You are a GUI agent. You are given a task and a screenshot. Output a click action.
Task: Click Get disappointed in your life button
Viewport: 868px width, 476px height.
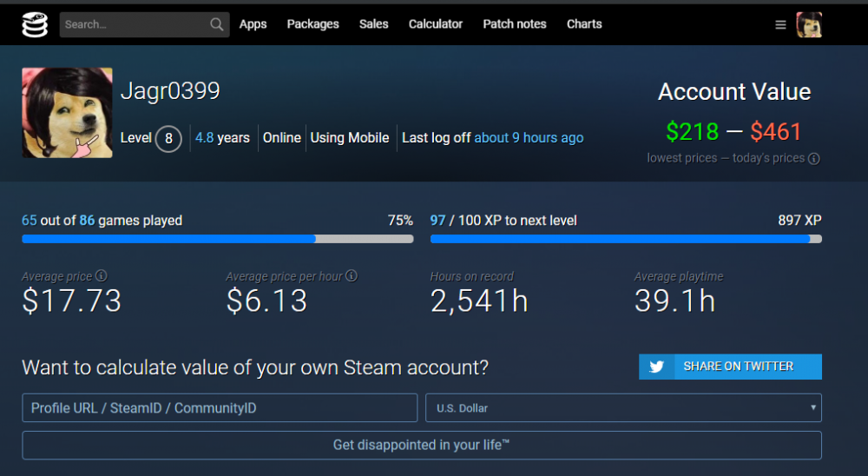[x=421, y=445]
